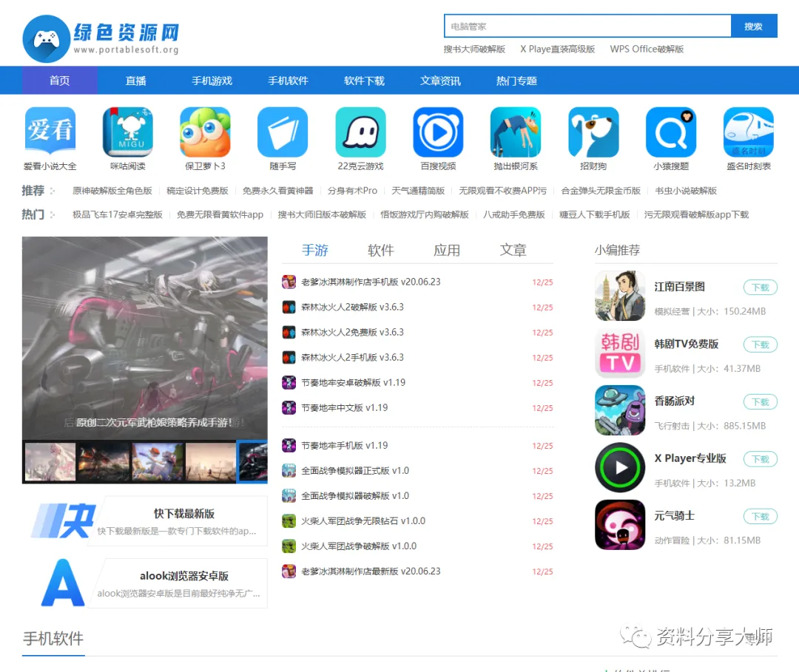Image resolution: width=799 pixels, height=672 pixels.
Task: Open the 快下载最新版 title link
Action: point(184,514)
